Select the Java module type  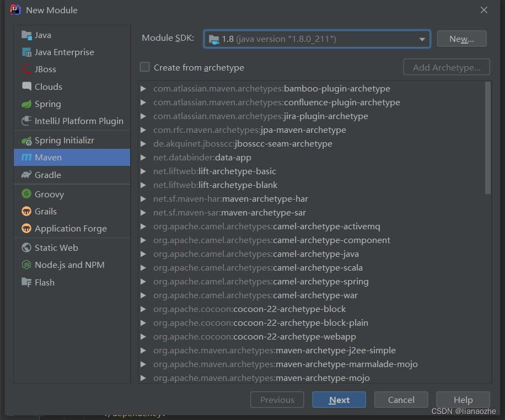[x=72, y=35]
